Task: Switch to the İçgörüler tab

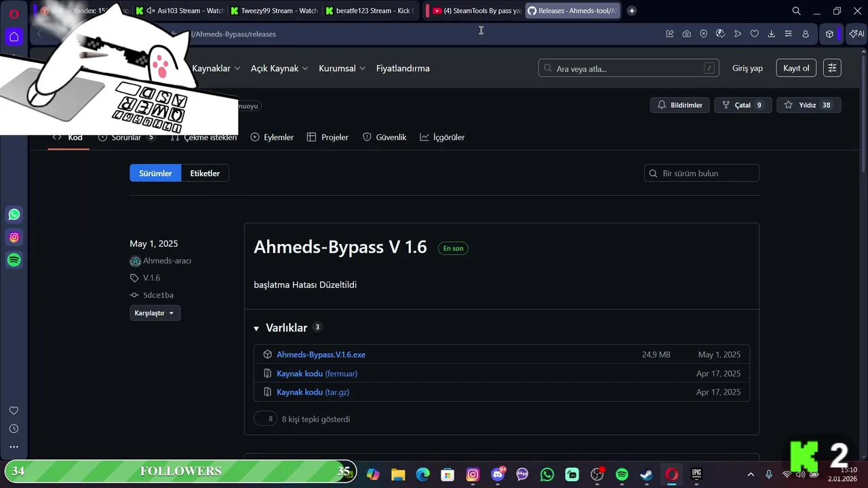Action: (442, 137)
